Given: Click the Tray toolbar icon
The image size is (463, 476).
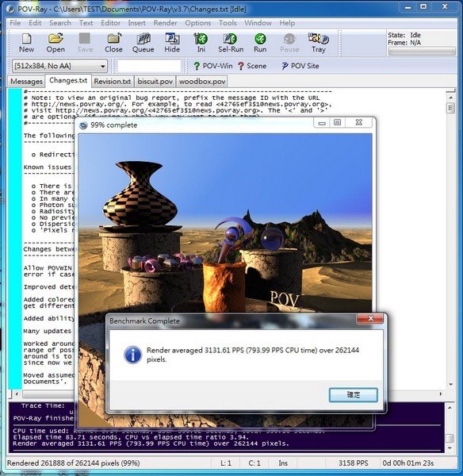Looking at the screenshot, I should coord(318,43).
